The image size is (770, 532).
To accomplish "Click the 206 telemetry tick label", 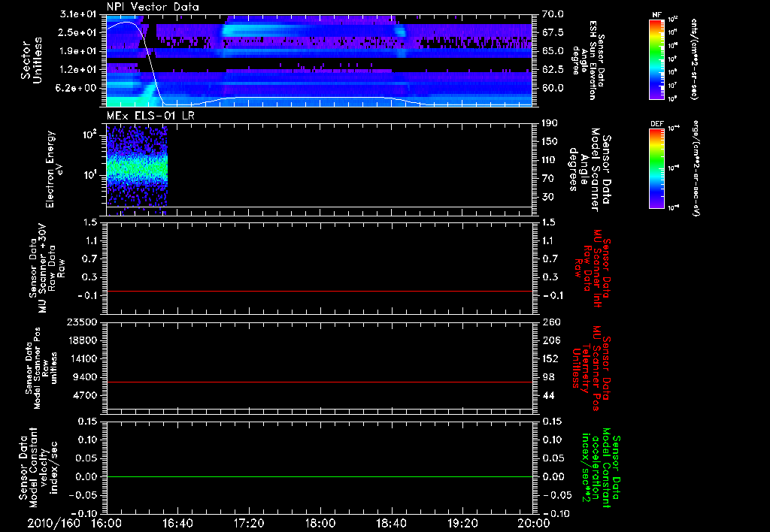I will [550, 340].
